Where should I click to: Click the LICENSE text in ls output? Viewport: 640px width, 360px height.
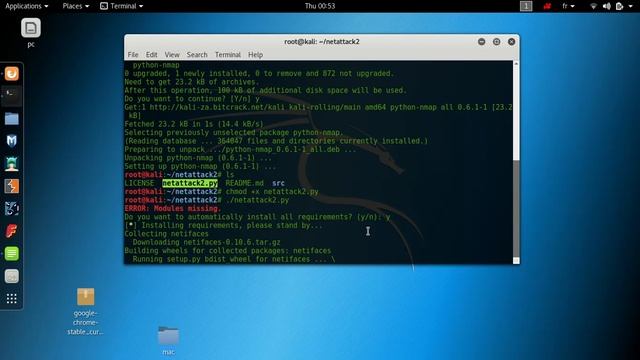click(139, 183)
